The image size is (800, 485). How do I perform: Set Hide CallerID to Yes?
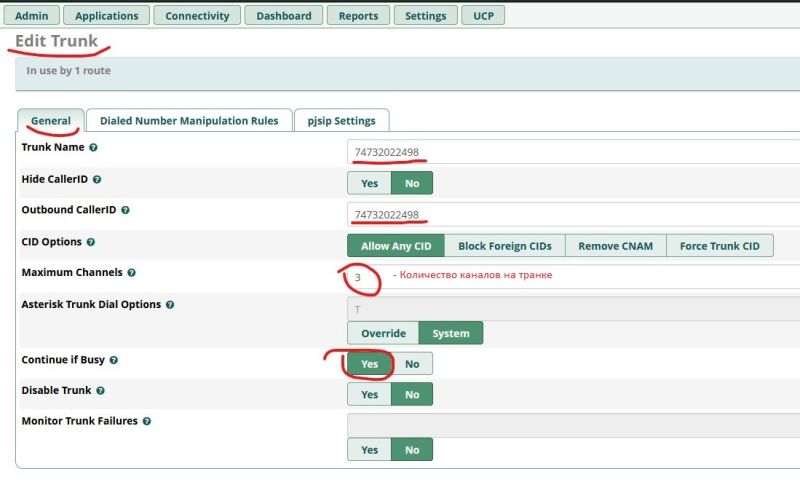(x=369, y=183)
